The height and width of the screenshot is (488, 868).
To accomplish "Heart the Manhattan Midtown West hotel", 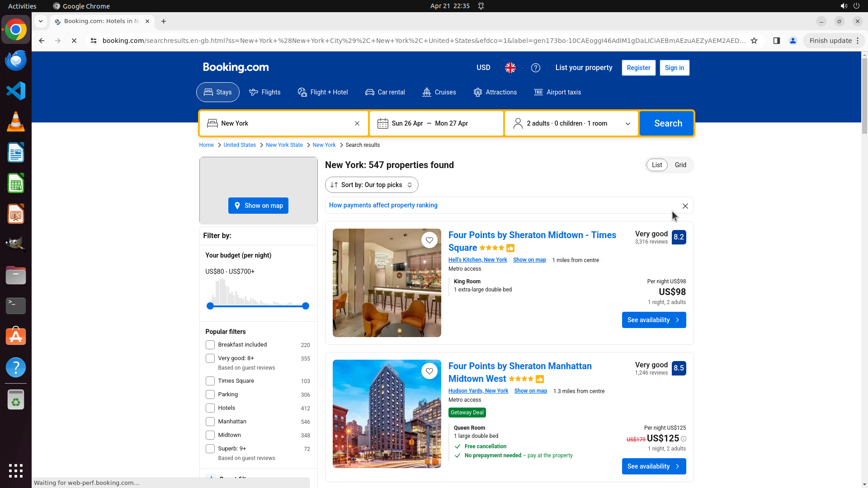I will [x=429, y=371].
